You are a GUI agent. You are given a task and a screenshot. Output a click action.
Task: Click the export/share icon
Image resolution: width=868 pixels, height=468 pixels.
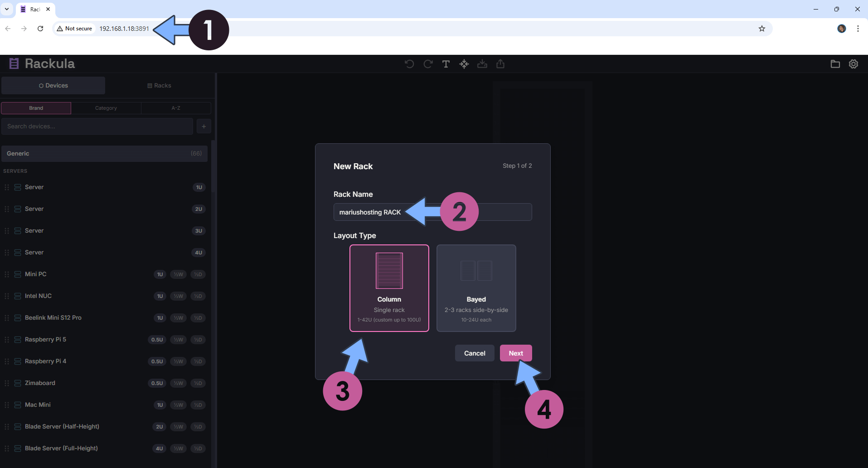[500, 64]
